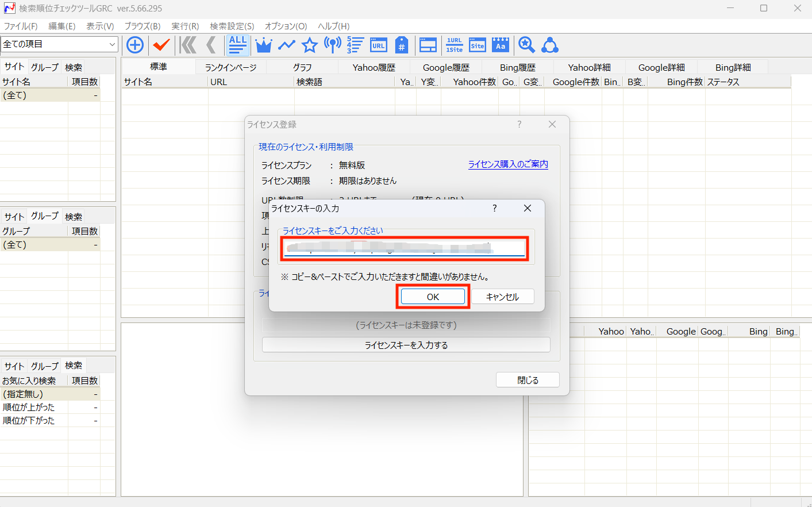Click the 1URL 1Site icon
The image size is (812, 507).
(455, 45)
